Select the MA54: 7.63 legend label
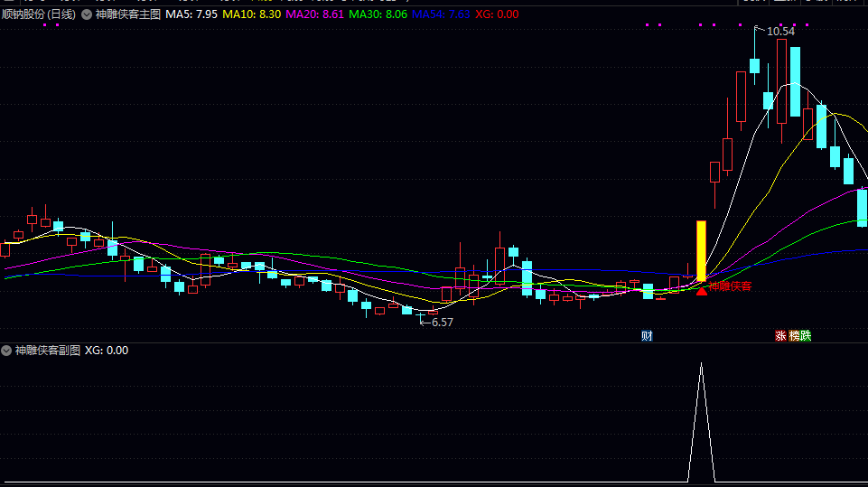Viewport: 868px width, 487px height. coord(441,14)
